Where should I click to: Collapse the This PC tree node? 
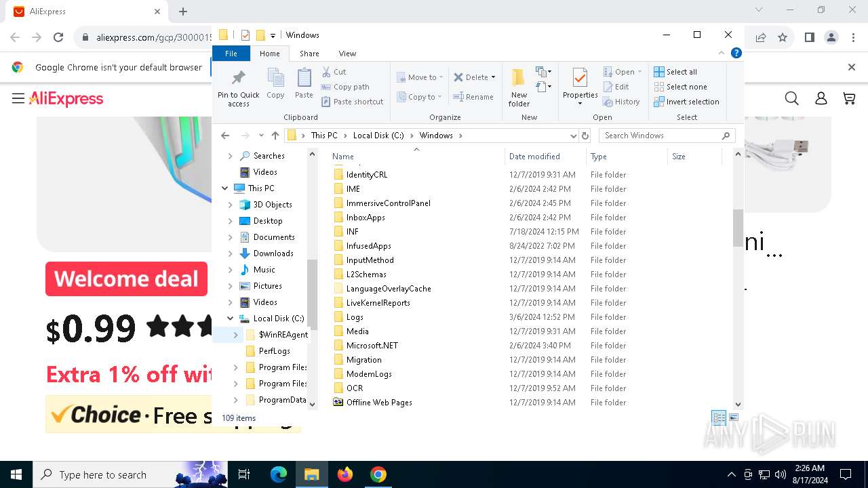(x=225, y=188)
